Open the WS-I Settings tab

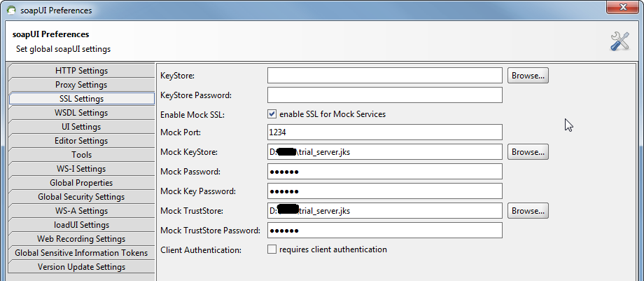click(x=81, y=169)
